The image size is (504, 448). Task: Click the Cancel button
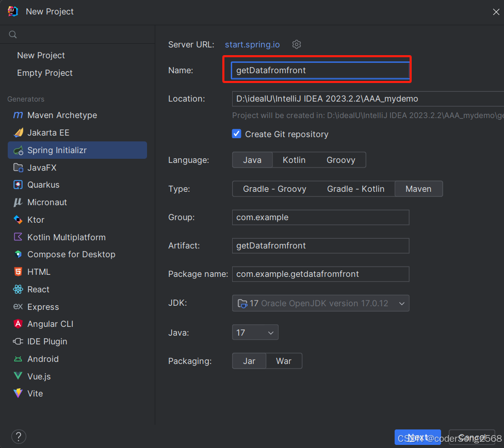472,437
